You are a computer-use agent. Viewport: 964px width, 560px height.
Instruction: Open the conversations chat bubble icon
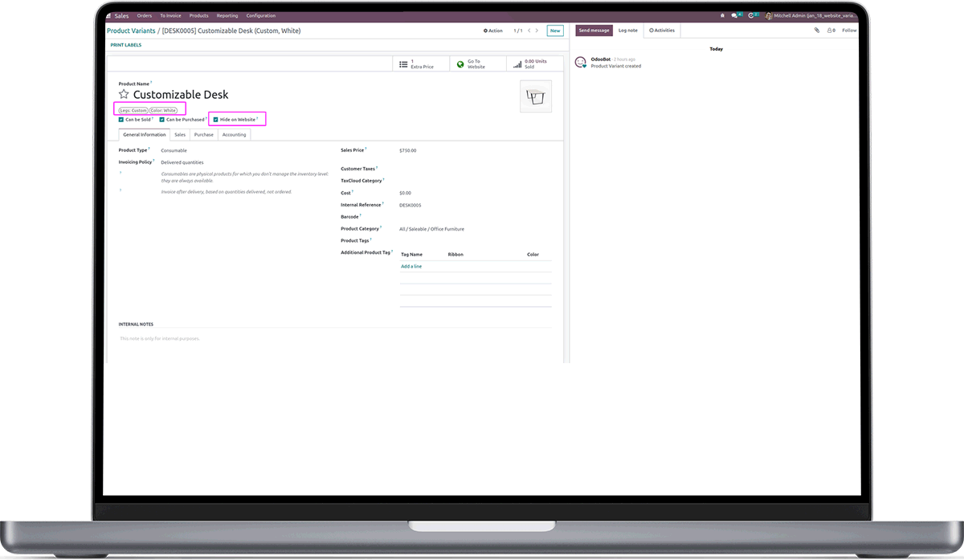736,15
